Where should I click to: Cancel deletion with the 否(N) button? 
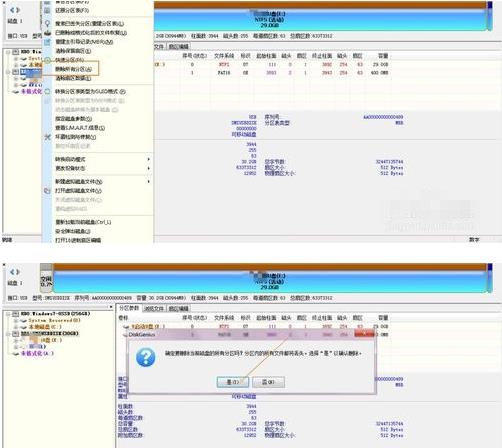[x=268, y=382]
